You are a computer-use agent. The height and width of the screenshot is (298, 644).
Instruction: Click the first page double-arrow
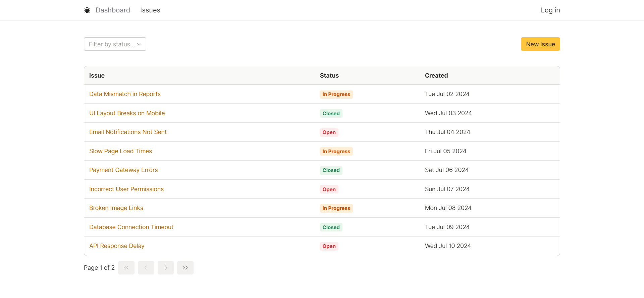[x=126, y=268]
